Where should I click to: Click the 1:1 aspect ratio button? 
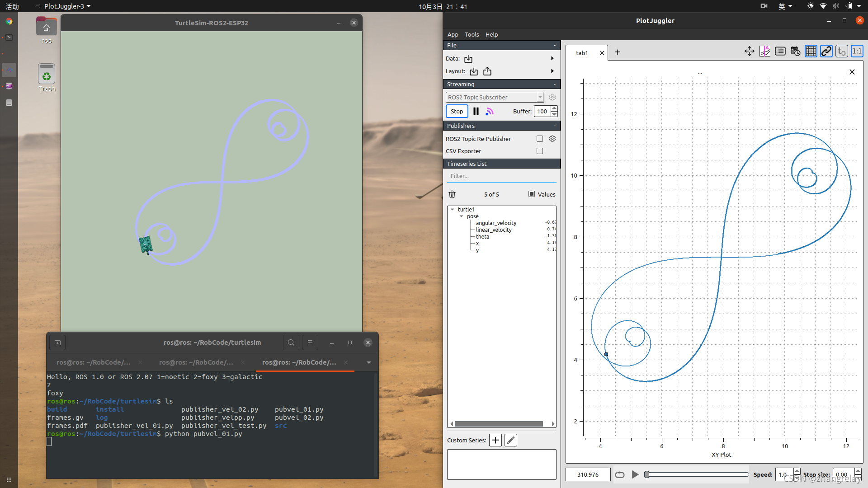click(x=857, y=52)
